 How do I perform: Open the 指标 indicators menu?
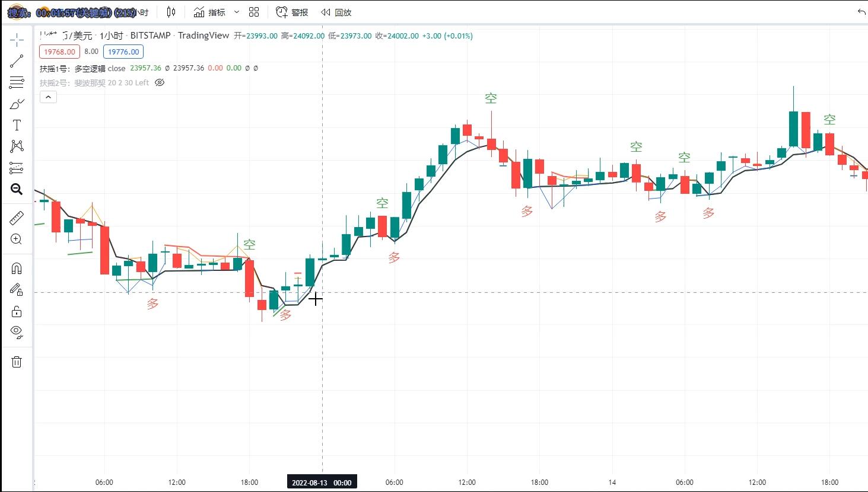(209, 12)
